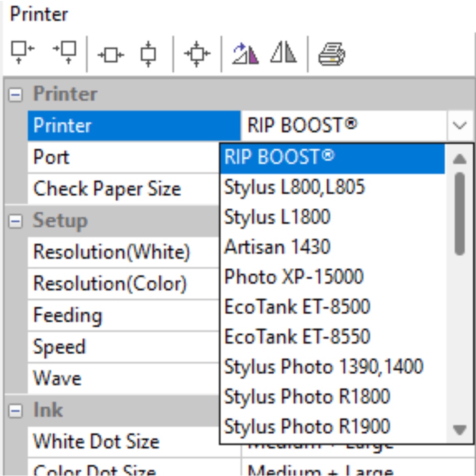Click the rotate icon with blue arrow
This screenshot has width=476, height=476.
[245, 53]
